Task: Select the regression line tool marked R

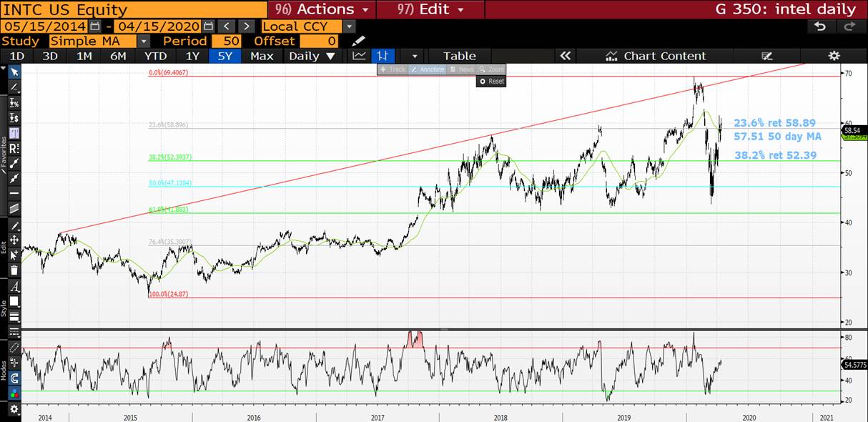Action: (x=14, y=148)
